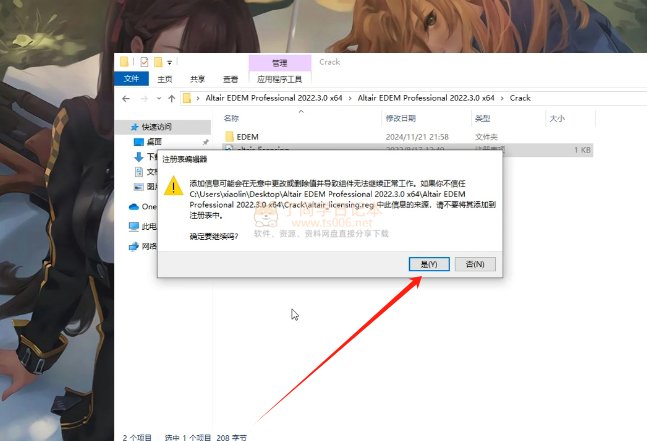This screenshot has width=647, height=441.
Task: Switch to the 查看 ribbon tab
Action: [x=230, y=79]
